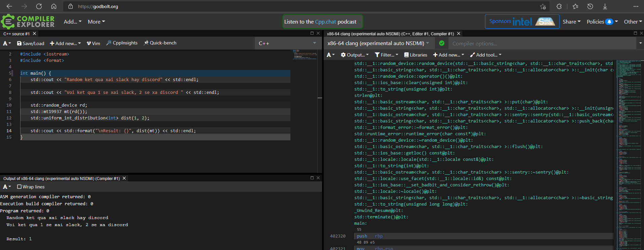
Task: Open the Policies menu
Action: pos(602,22)
